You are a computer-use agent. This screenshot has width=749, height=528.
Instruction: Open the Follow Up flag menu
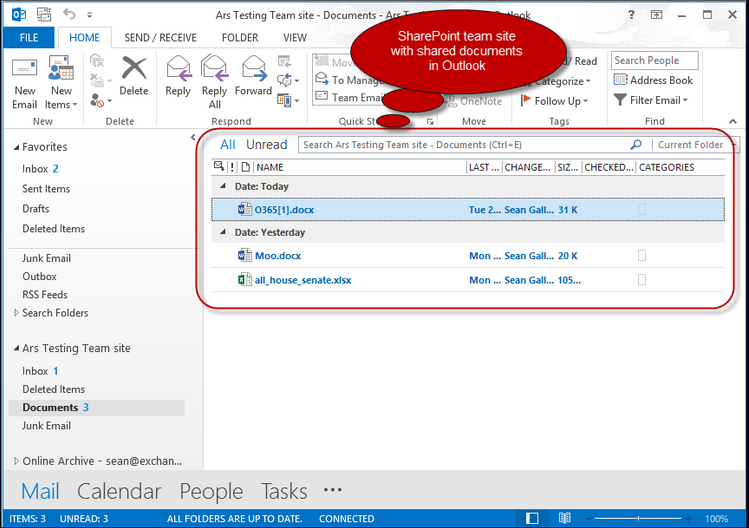554,101
